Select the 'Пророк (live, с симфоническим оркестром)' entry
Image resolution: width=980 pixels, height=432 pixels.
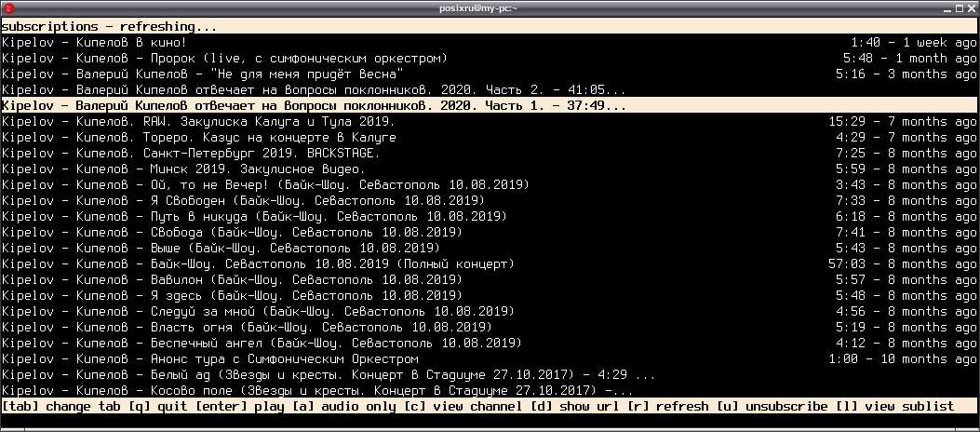490,58
